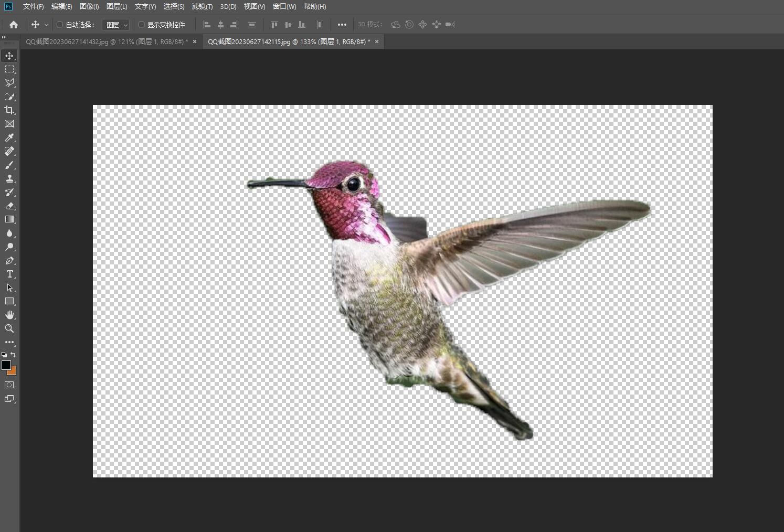Image resolution: width=784 pixels, height=532 pixels.
Task: Open the 滤镜(T) menu
Action: 202,6
